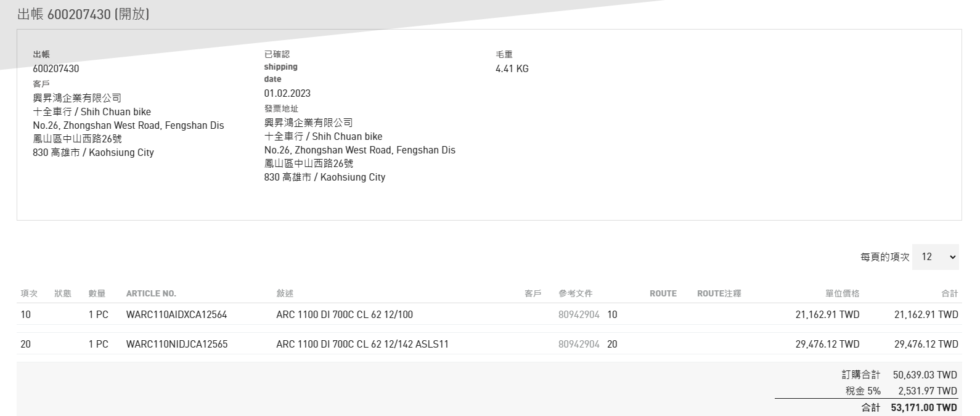This screenshot has width=980, height=416.
Task: Click the 敘述 column header
Action: [x=285, y=293]
